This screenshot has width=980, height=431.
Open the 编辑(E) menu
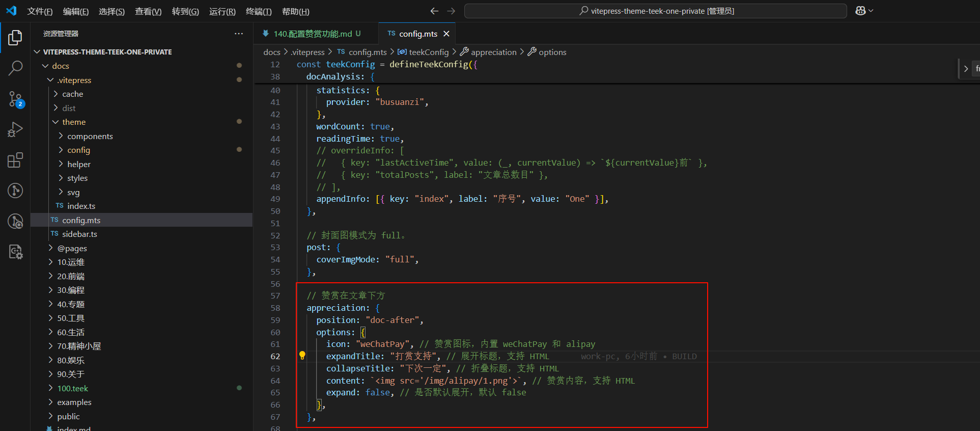[76, 11]
